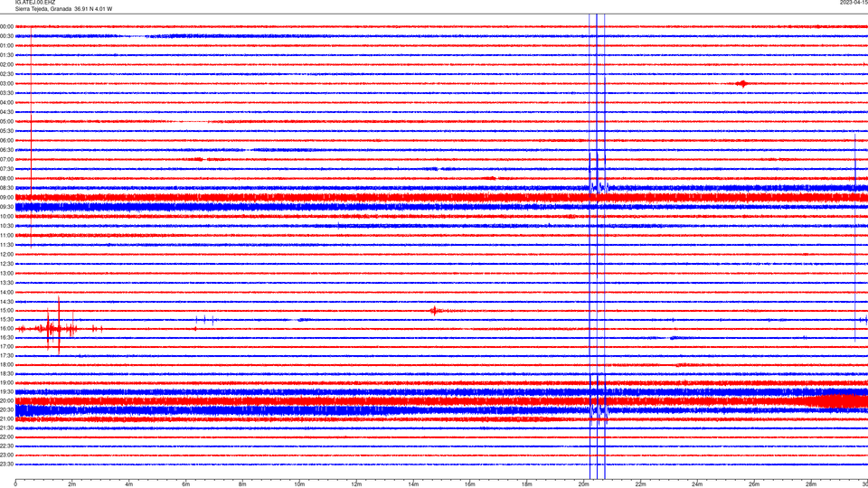The height and width of the screenshot is (488, 868).
Task: Click the 18:00 time label
Action: 6,364
